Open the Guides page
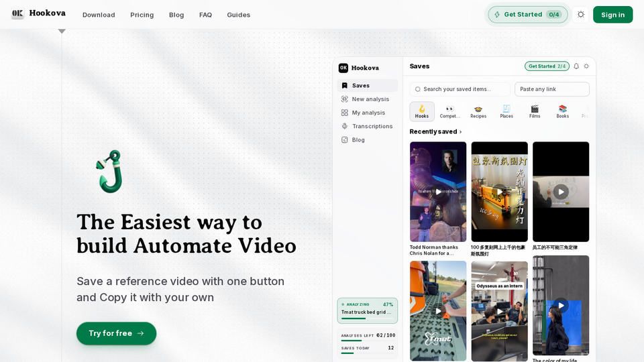This screenshot has width=644, height=362. [239, 15]
